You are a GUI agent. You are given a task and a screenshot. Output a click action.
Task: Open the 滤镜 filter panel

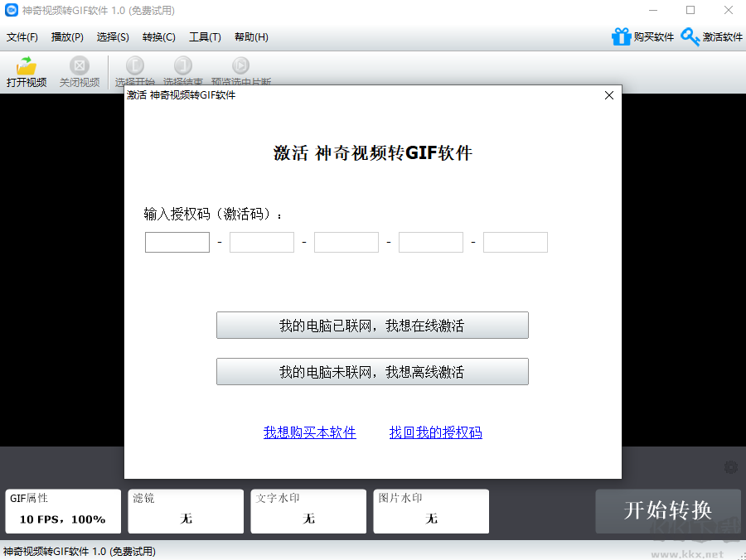coord(186,511)
